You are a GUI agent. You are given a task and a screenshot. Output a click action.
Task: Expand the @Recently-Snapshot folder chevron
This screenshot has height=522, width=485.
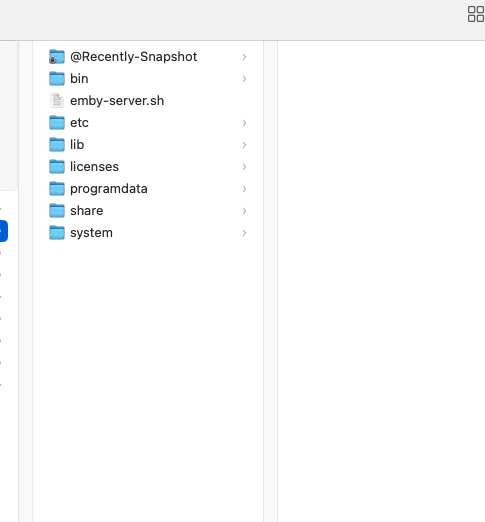click(x=244, y=57)
